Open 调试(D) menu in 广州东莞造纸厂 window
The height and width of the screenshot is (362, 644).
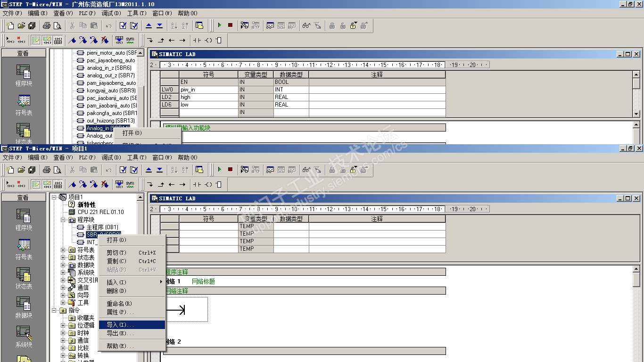pos(111,13)
